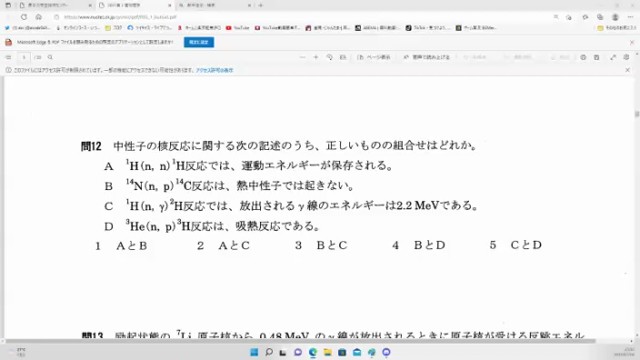Click the rotate page icon in PDF toolbar
This screenshot has width=640, height=360.
329,58
